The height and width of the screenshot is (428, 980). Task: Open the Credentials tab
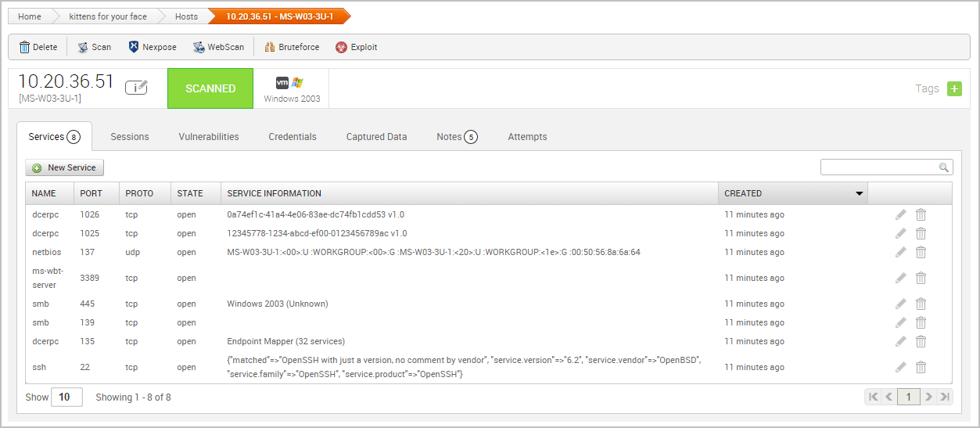293,137
